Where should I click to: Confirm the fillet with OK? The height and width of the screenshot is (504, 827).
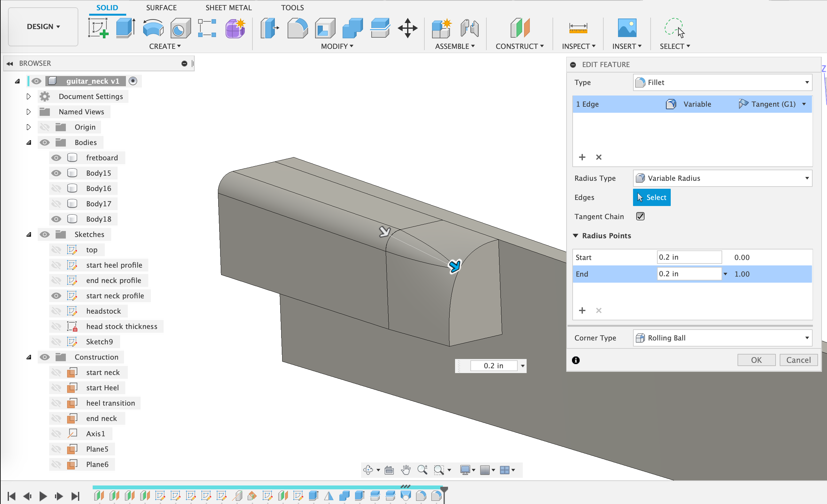pos(756,360)
